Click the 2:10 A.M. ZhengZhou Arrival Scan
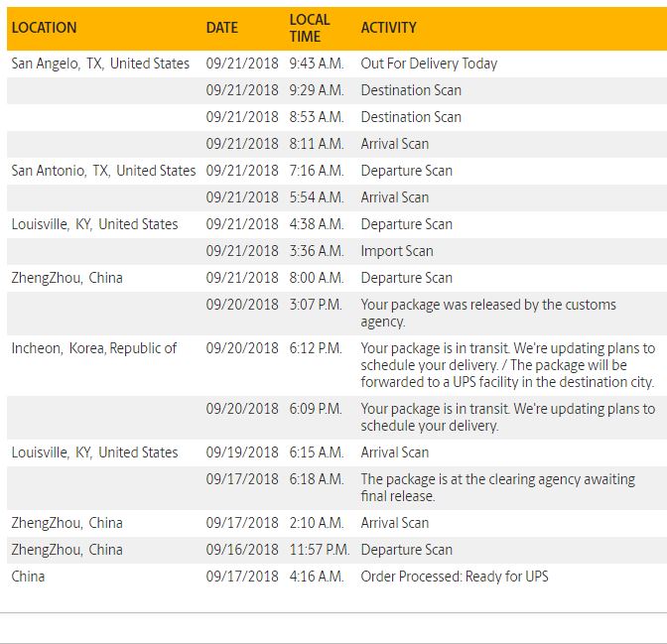 click(x=336, y=523)
